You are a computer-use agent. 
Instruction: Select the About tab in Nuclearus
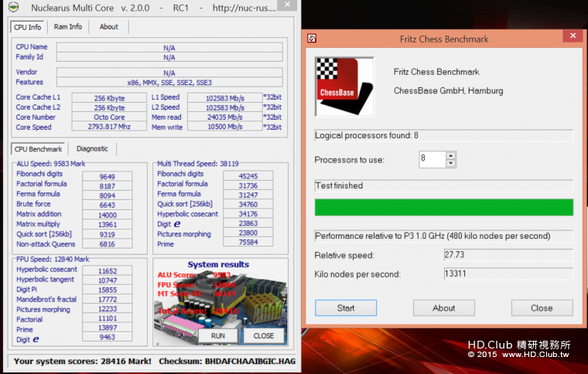tap(108, 26)
